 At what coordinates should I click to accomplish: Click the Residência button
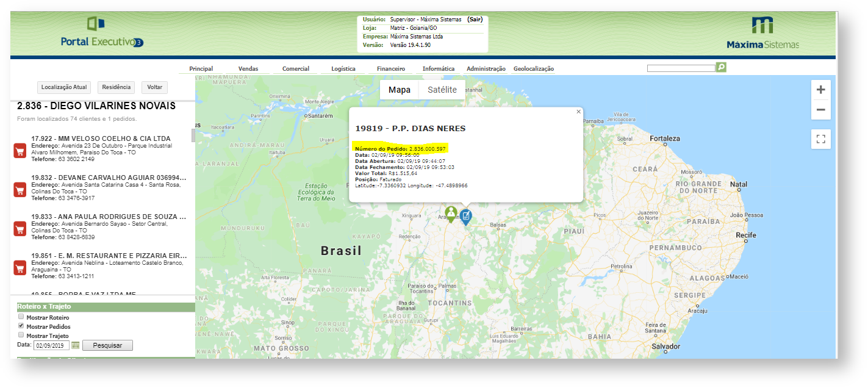point(116,87)
